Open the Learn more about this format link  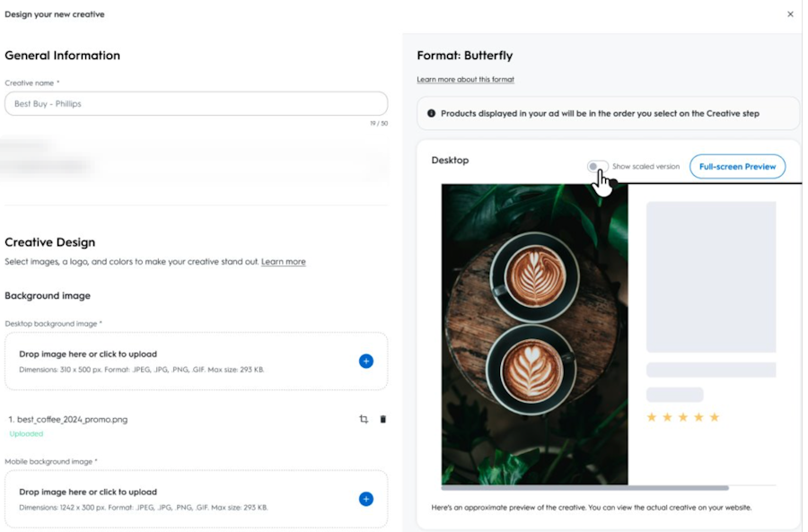click(x=465, y=80)
